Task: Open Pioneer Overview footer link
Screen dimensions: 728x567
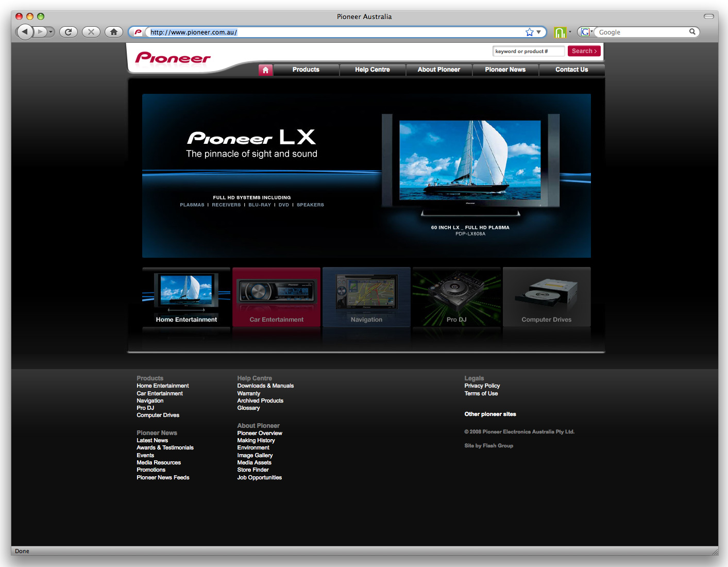Action: click(260, 433)
